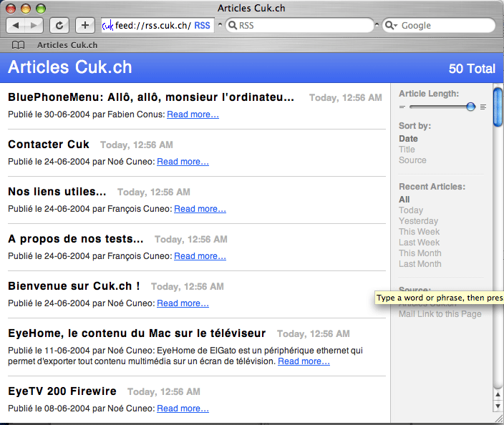This screenshot has width=504, height=425.
Task: Show All recent articles
Action: (x=404, y=200)
